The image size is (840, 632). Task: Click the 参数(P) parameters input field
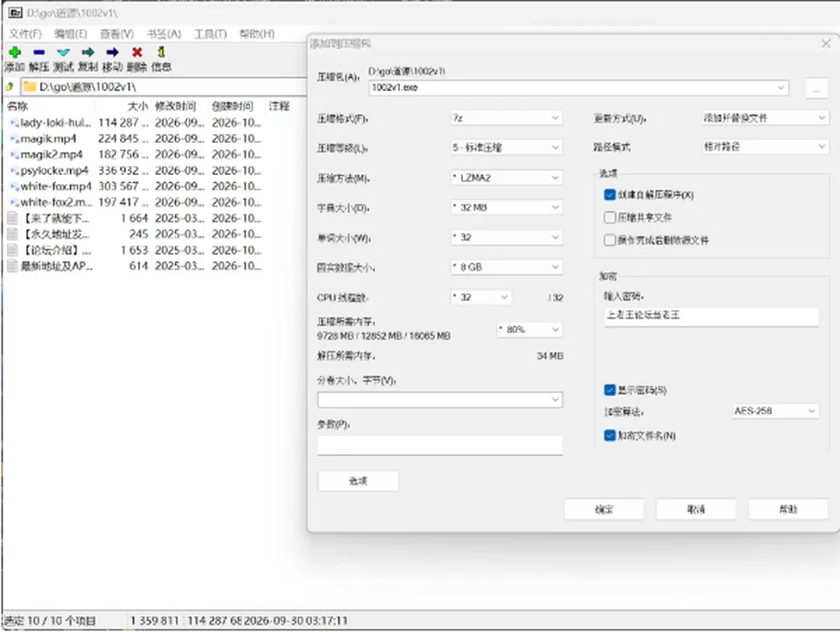(440, 445)
